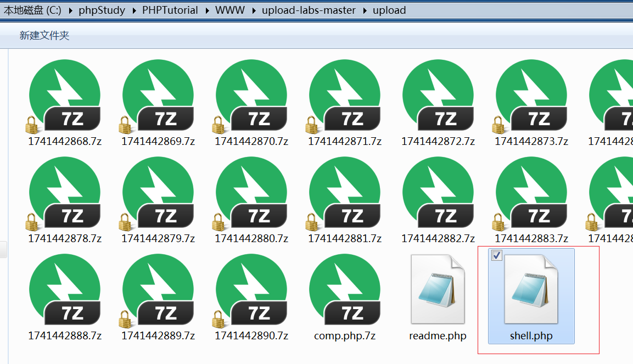Select the comp.php.7z archive icon
The image size is (633, 364).
(344, 290)
